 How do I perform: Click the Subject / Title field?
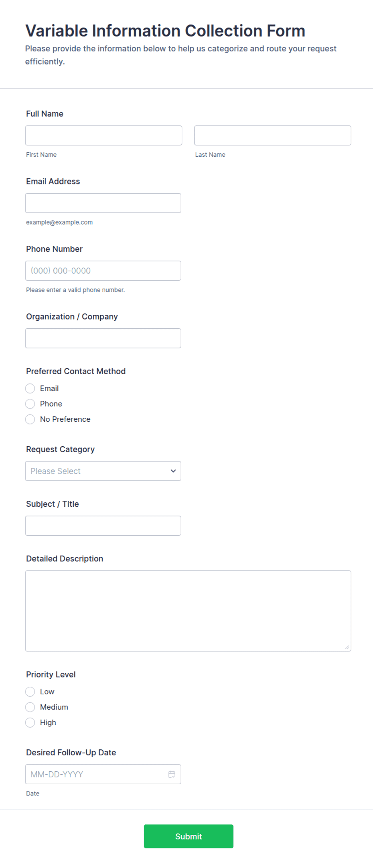coord(103,526)
